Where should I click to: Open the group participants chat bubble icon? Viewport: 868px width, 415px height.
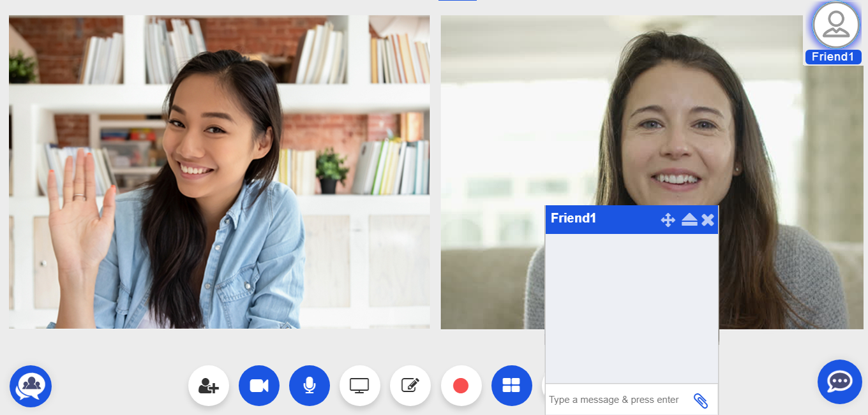[x=31, y=386]
